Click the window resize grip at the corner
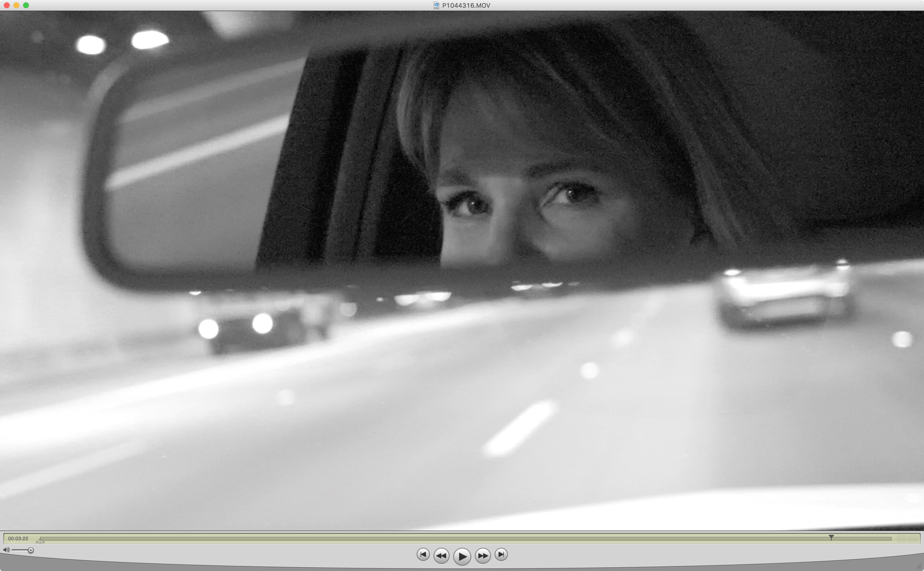This screenshot has width=924, height=571. [919, 566]
